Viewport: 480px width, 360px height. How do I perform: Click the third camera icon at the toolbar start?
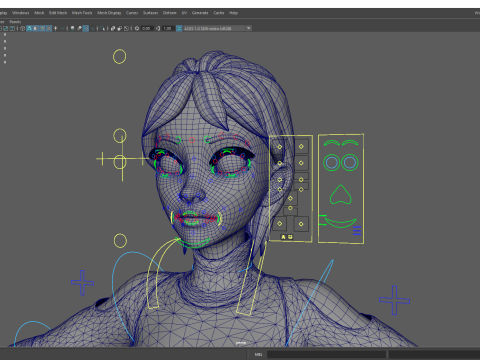point(12,28)
